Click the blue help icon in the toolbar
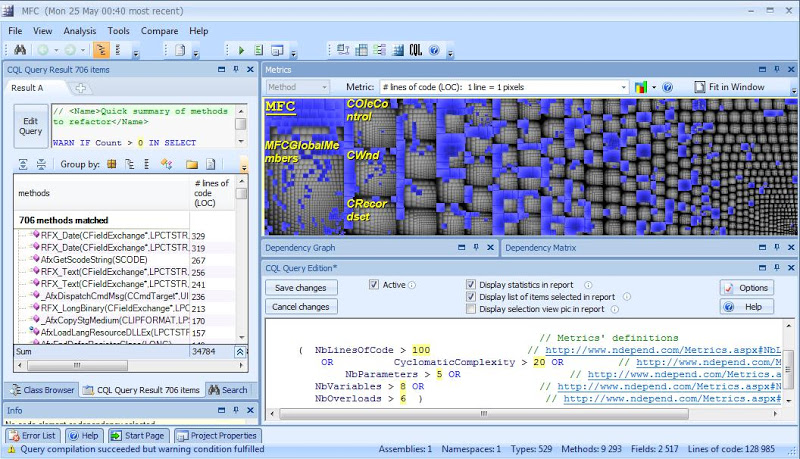The height and width of the screenshot is (459, 800). 434,50
